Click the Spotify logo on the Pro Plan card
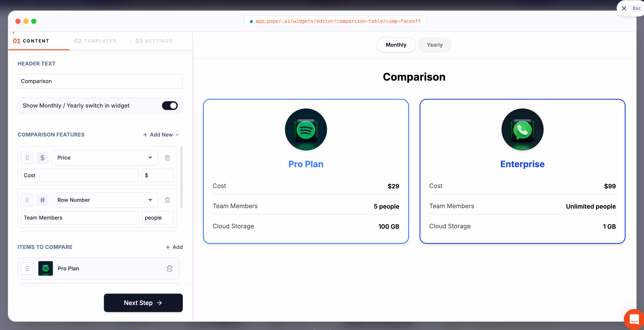The image size is (644, 330). point(306,130)
